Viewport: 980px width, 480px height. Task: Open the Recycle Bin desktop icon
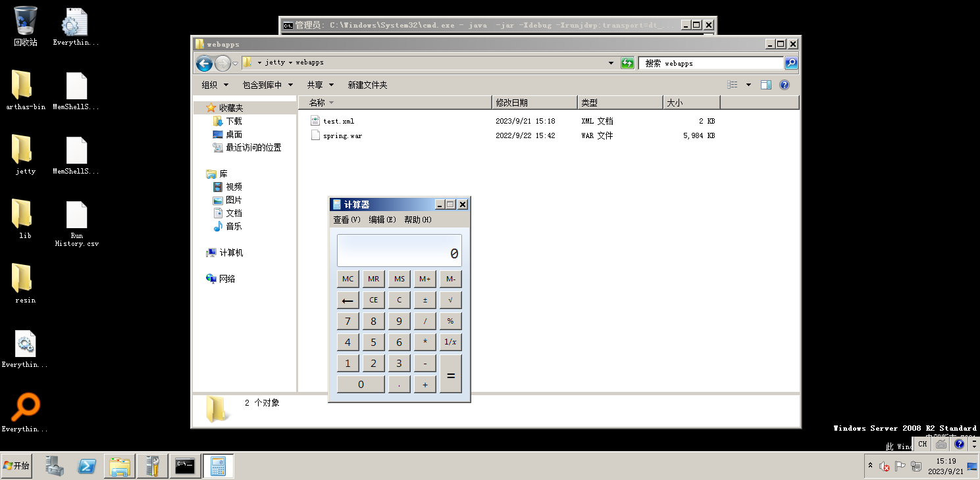[26, 26]
